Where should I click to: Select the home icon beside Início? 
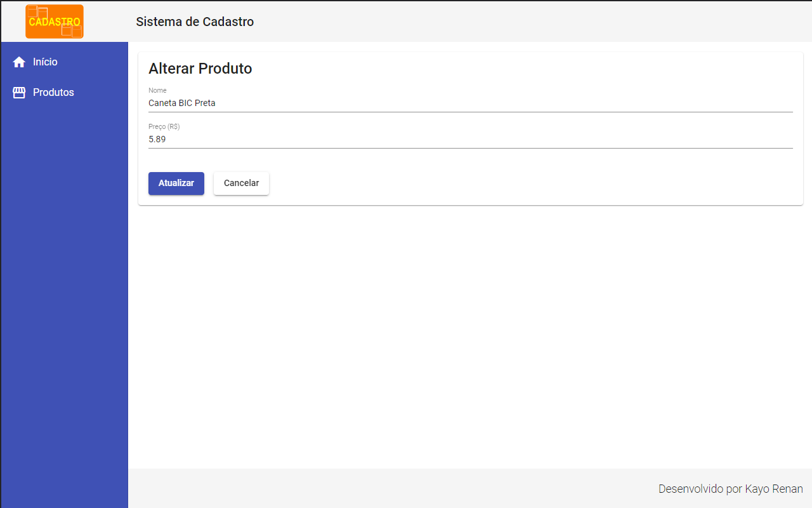point(19,62)
